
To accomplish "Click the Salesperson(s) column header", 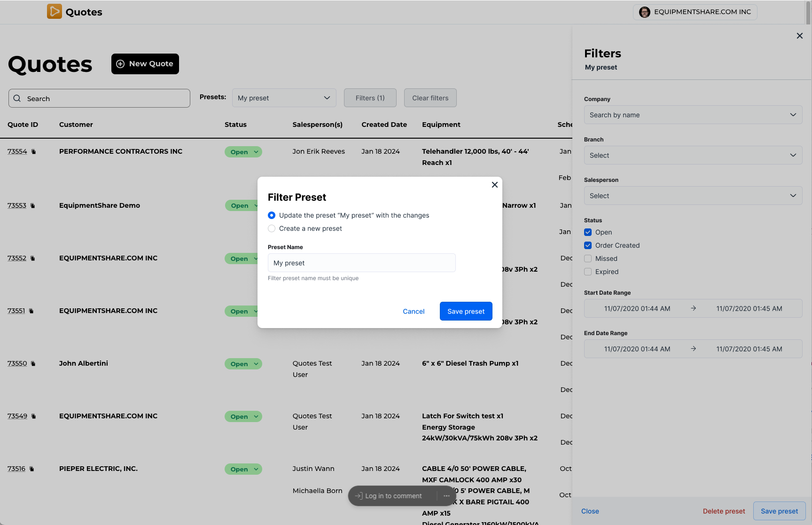I will [318, 125].
